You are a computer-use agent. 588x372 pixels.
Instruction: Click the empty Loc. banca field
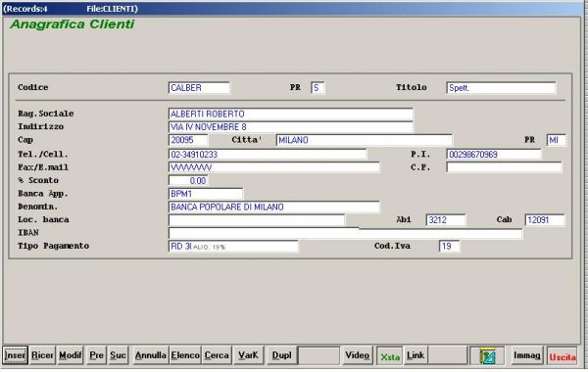257,220
